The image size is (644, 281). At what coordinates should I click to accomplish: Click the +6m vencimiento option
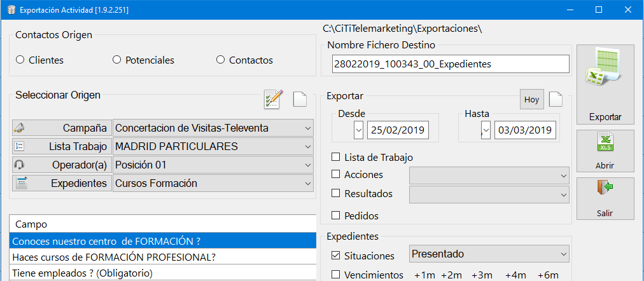549,275
